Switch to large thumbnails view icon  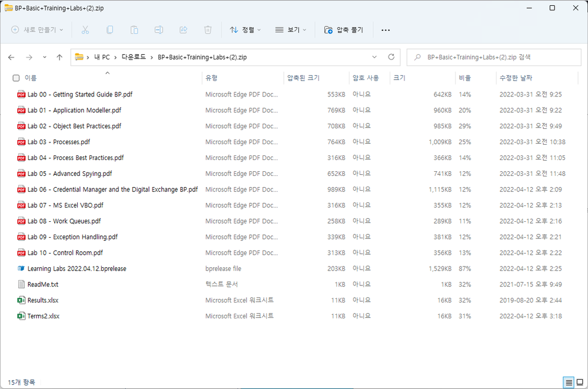click(x=579, y=383)
